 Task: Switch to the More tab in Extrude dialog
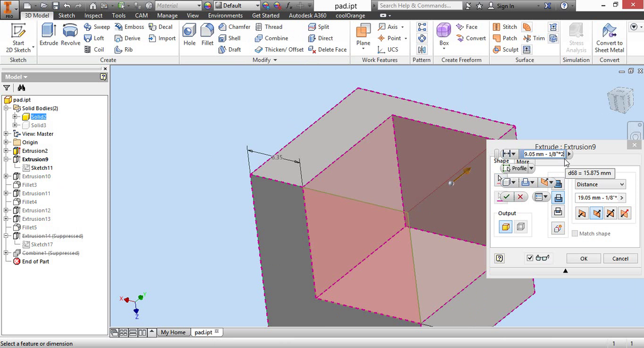523,162
